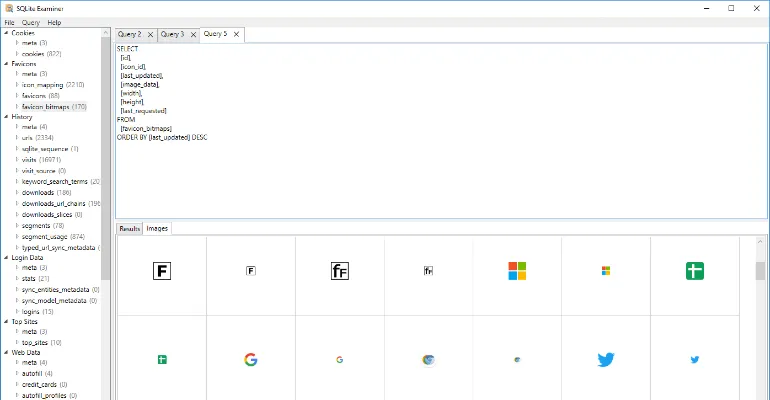Select the large fF favicon thumbnail
This screenshot has width=770, height=400.
(340, 271)
